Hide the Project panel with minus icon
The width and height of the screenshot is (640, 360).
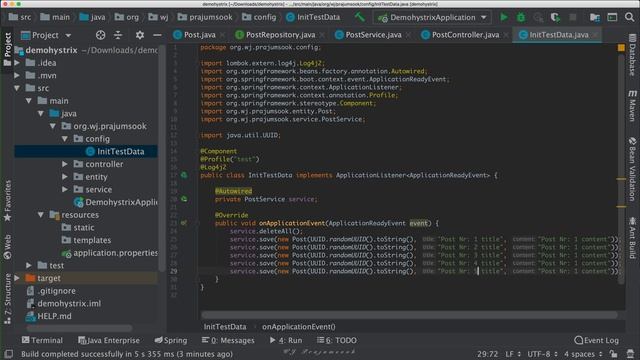pyautogui.click(x=157, y=35)
